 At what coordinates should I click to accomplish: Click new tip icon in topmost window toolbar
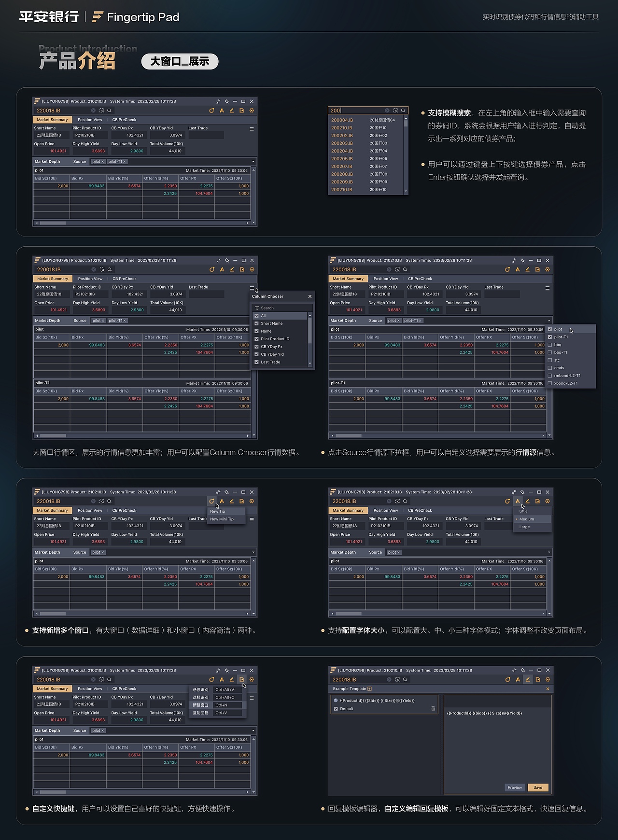click(x=211, y=111)
